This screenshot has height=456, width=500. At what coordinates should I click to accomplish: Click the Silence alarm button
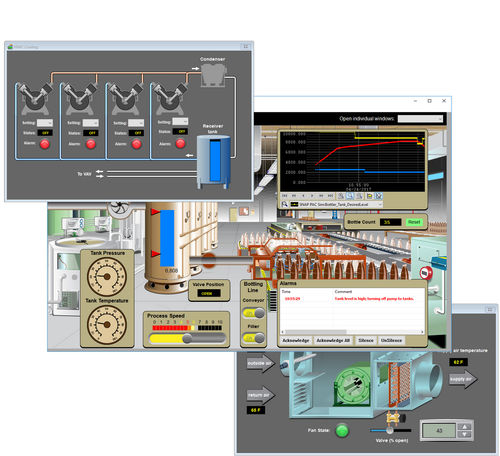click(366, 340)
